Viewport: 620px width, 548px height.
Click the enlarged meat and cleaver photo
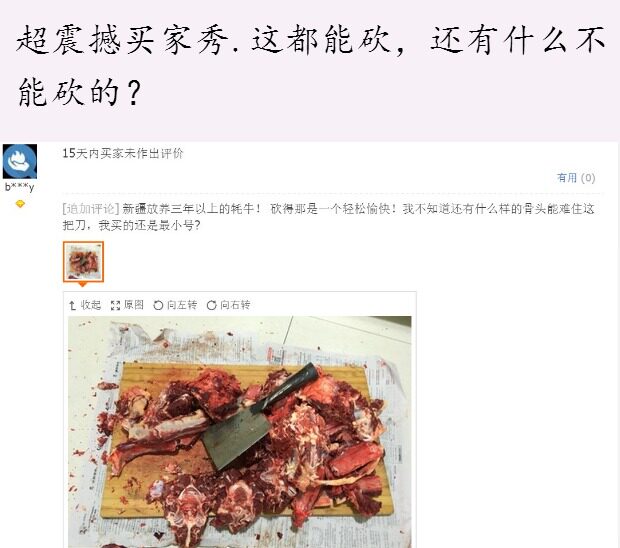pos(240,432)
